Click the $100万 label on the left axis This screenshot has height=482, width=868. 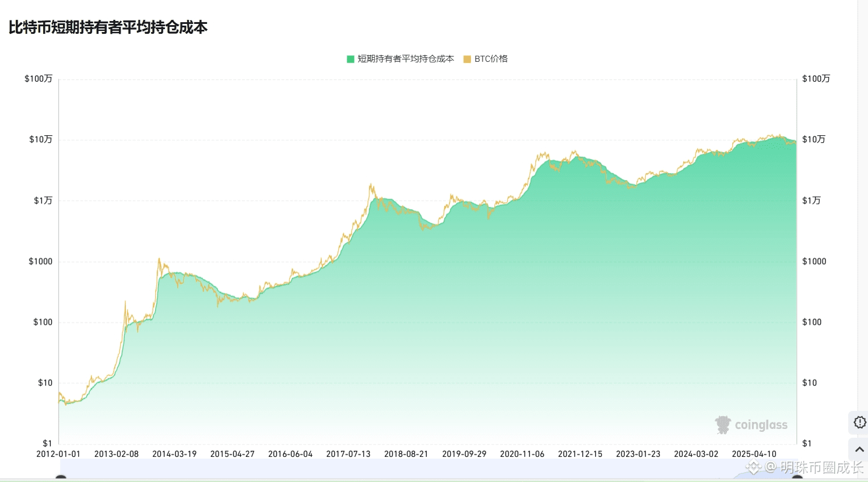click(38, 79)
